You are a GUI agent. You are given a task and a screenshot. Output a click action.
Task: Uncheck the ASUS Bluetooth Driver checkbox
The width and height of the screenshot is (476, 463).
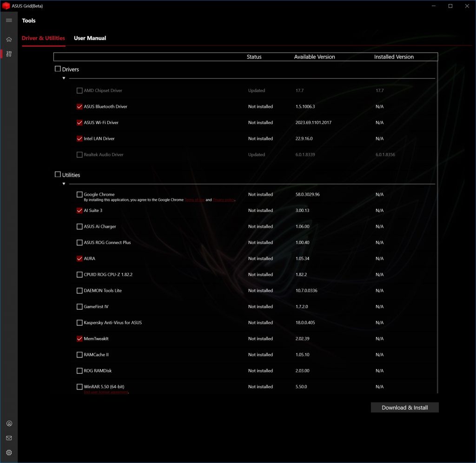tap(79, 106)
